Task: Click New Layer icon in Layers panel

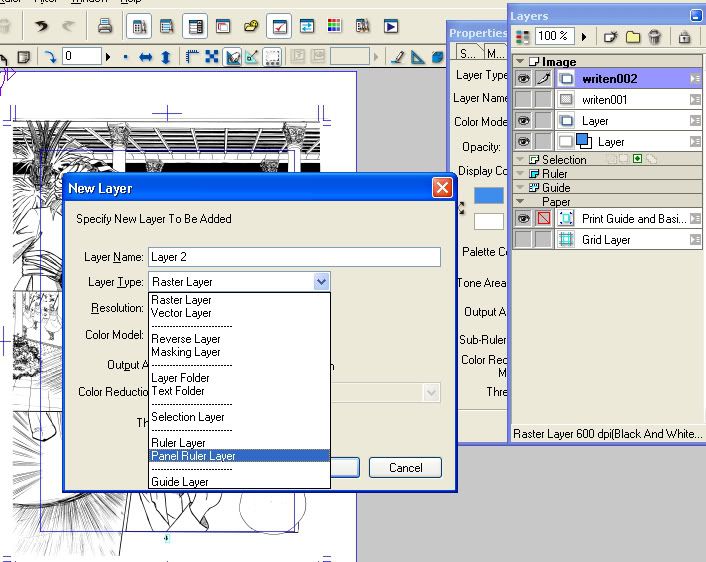Action: 611,36
